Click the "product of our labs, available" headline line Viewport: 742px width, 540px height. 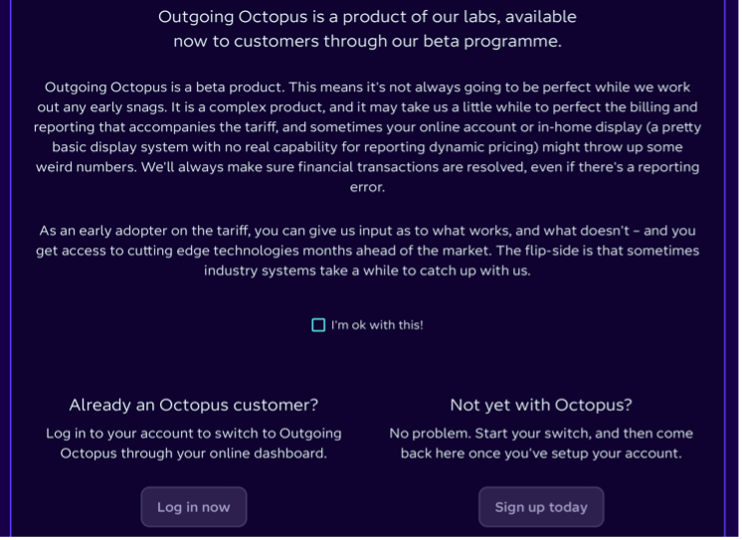(x=369, y=17)
